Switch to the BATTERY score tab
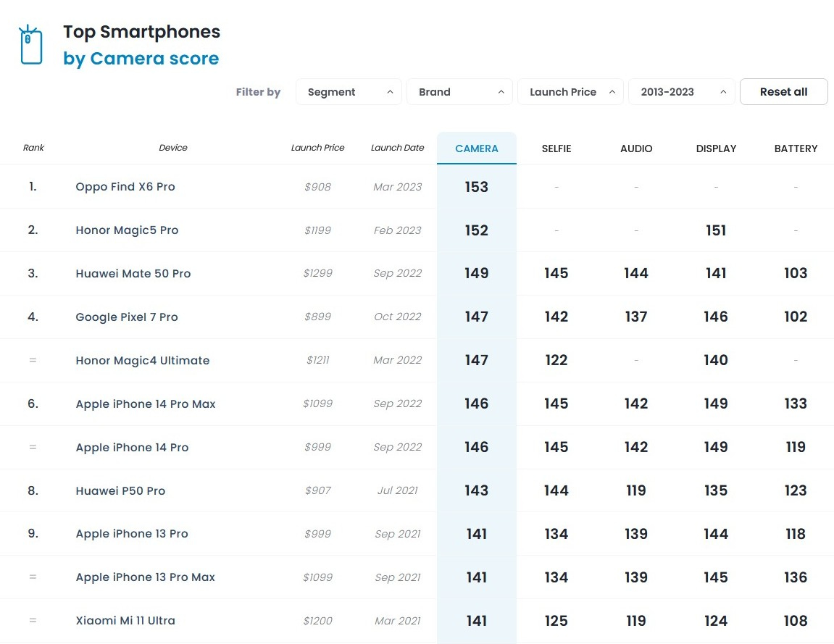This screenshot has width=834, height=644. [x=796, y=149]
